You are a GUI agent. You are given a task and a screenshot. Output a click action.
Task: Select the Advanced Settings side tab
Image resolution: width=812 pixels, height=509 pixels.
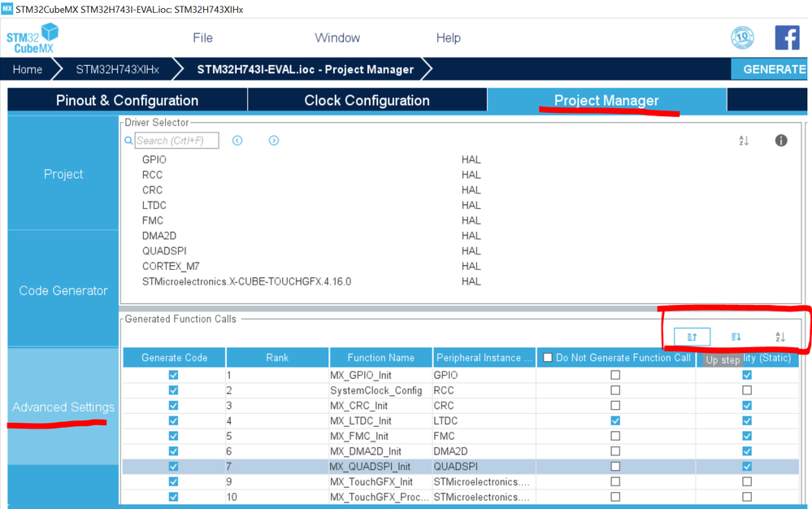[63, 407]
